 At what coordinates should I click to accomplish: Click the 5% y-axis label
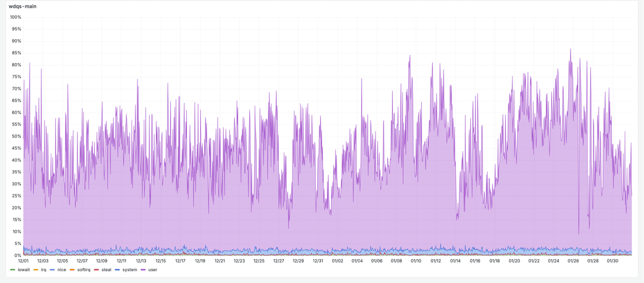coord(18,244)
